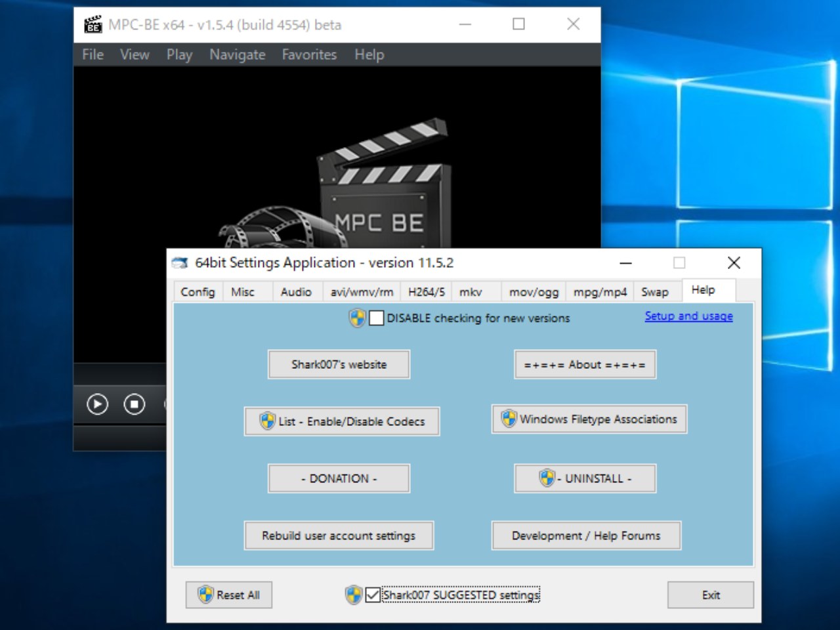Click the MPC-BE stop button
The image size is (840, 630).
tap(135, 404)
